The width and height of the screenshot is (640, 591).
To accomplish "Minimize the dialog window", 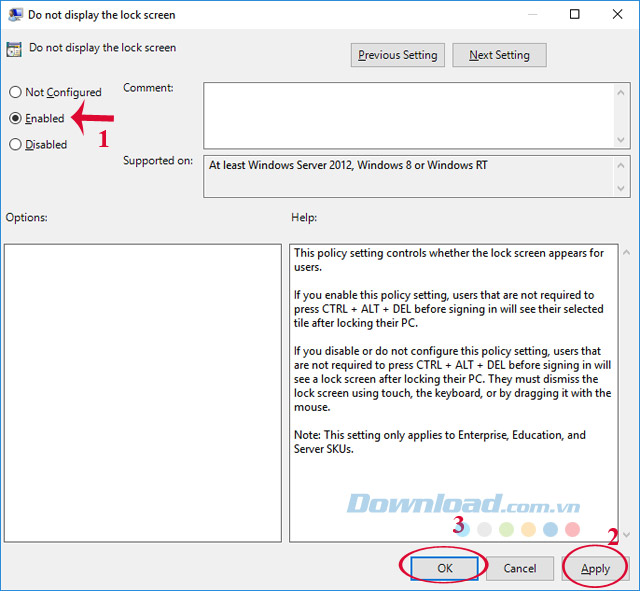I will tap(532, 14).
